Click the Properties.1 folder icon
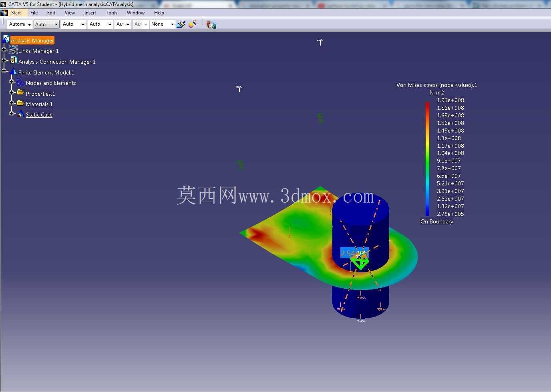 pyautogui.click(x=20, y=92)
